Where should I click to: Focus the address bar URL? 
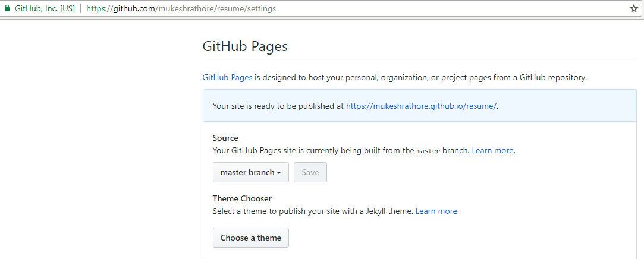[357, 9]
